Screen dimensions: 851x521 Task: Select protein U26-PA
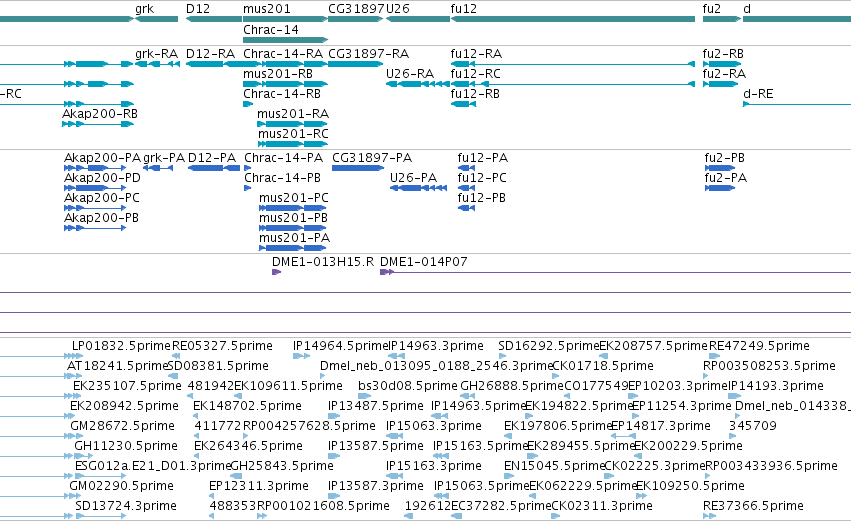pos(414,178)
